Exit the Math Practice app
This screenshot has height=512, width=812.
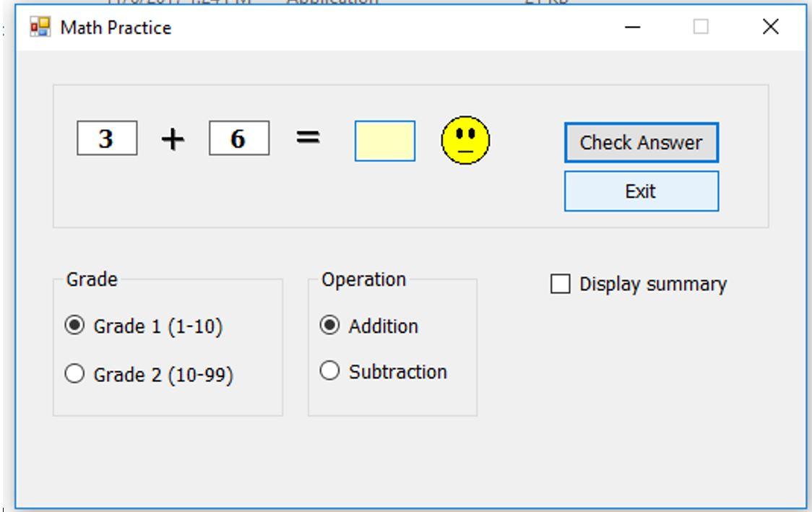tap(641, 191)
